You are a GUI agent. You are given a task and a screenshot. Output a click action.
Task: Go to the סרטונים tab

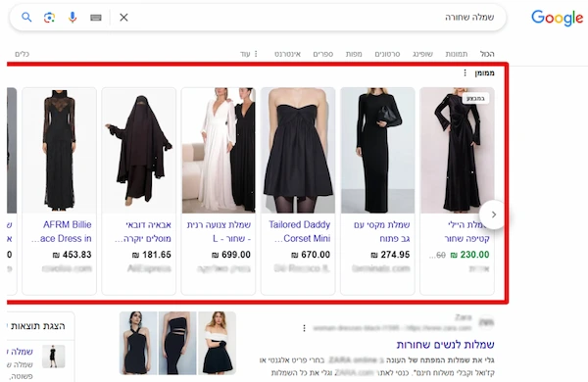[x=387, y=54]
